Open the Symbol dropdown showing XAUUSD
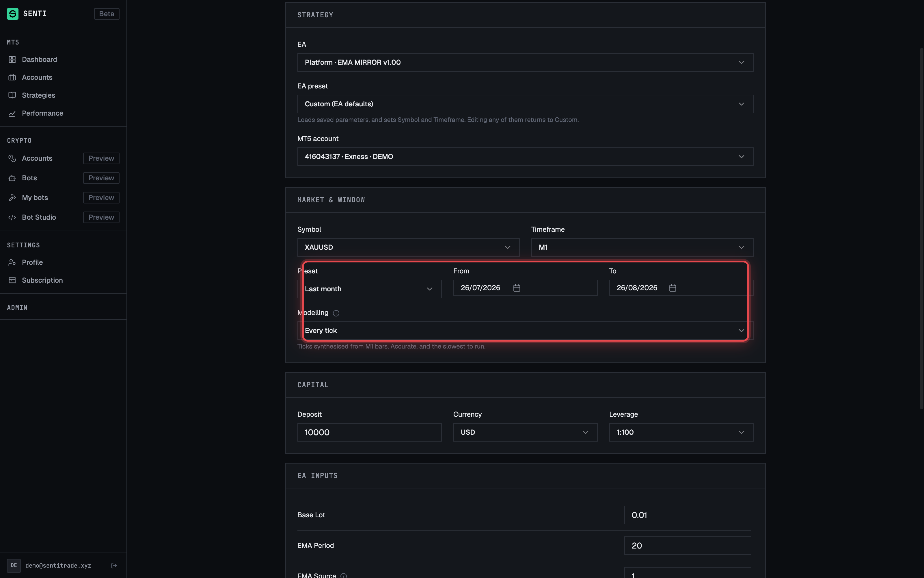The height and width of the screenshot is (578, 924). coord(408,247)
